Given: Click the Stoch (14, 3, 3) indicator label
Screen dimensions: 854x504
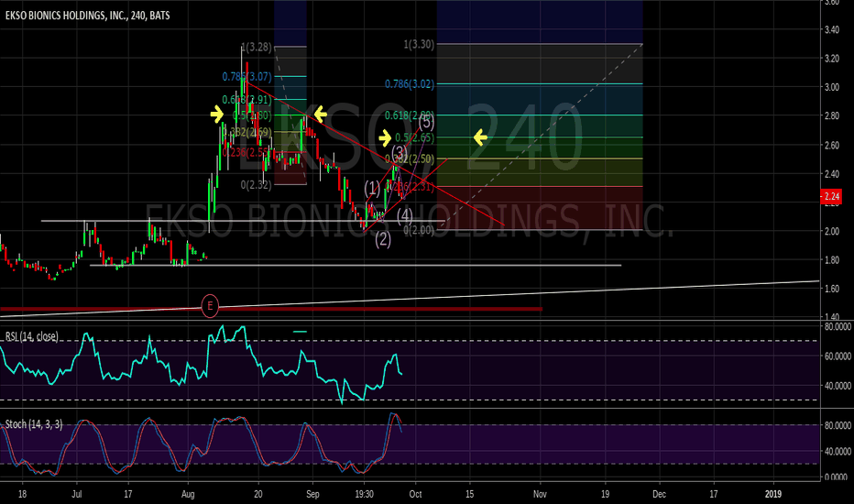Looking at the screenshot, I should 34,424.
